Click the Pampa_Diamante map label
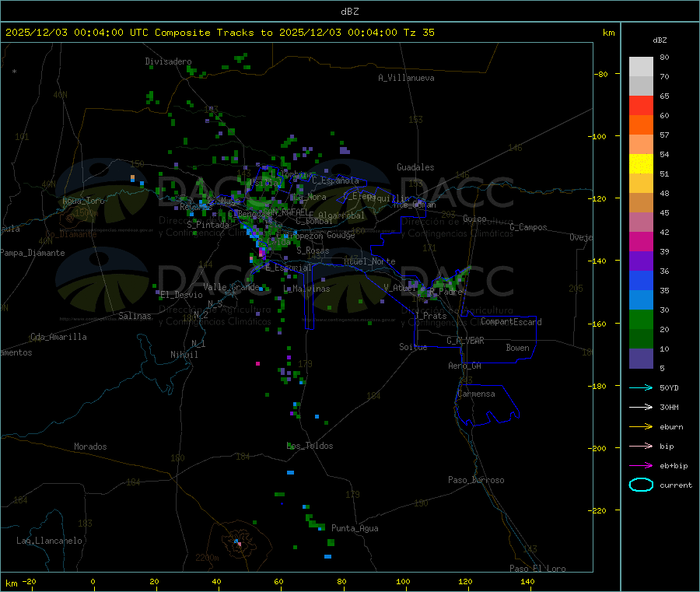This screenshot has height=592, width=700. 33,253
